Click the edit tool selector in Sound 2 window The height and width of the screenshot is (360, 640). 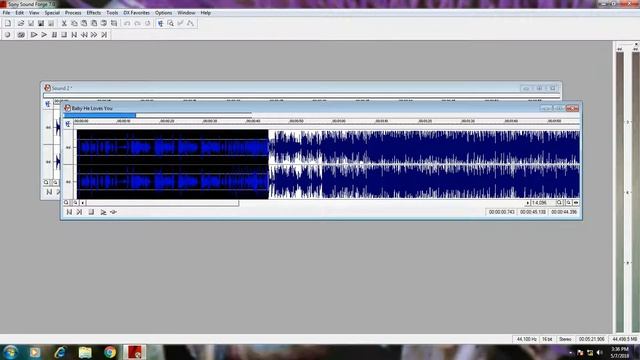pyautogui.click(x=48, y=104)
